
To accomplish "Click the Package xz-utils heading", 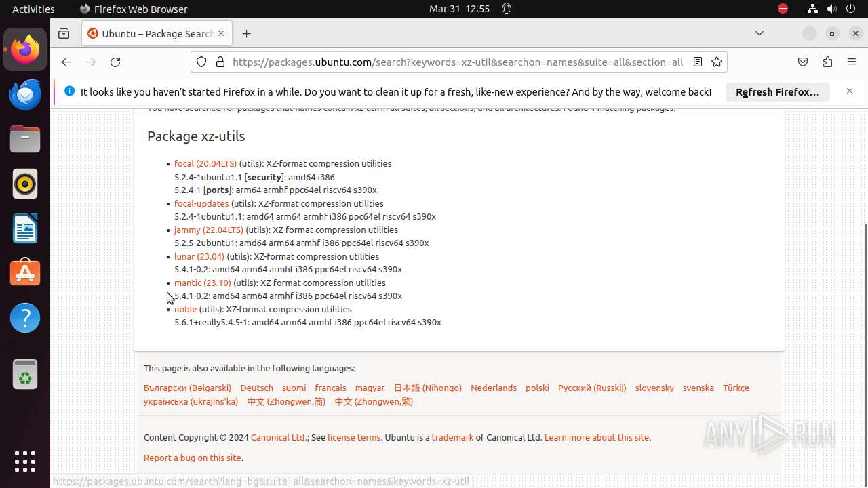I will [196, 136].
